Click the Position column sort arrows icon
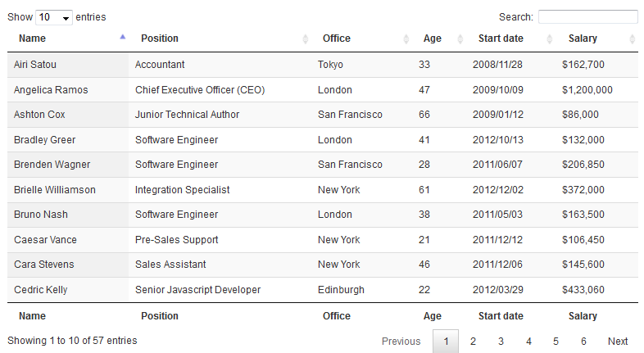644x353 pixels. 305,39
